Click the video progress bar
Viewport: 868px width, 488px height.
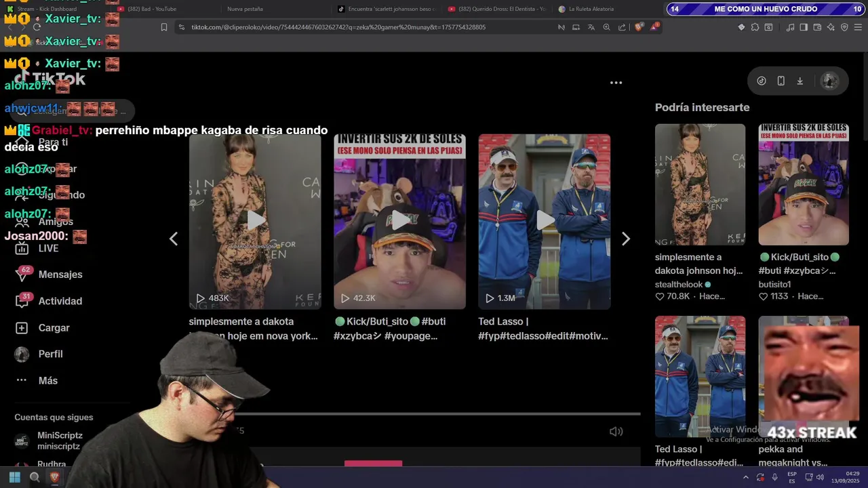pos(437,413)
